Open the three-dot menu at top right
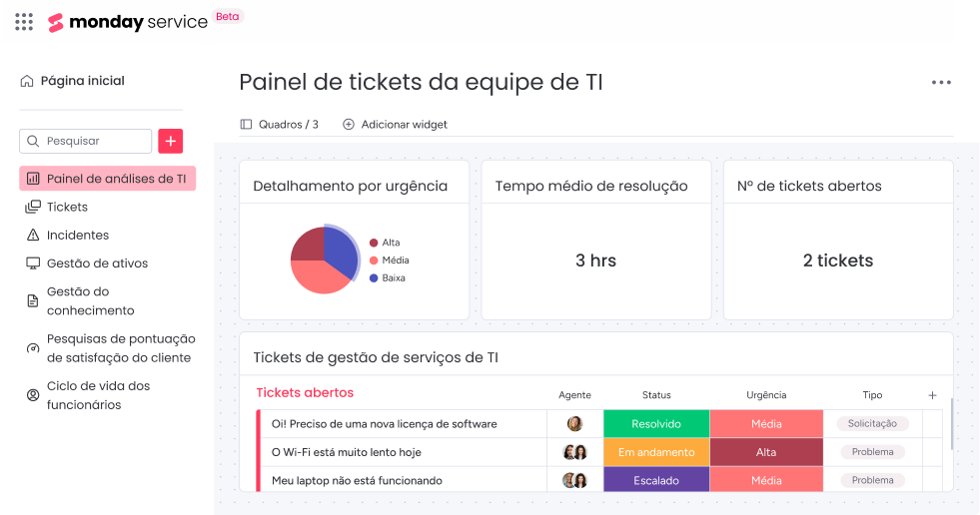Screen dimensions: 980x515 pyautogui.click(x=941, y=83)
